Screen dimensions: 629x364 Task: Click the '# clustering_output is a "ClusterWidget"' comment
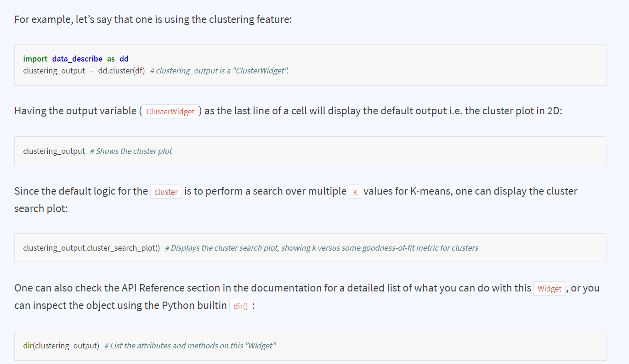click(219, 71)
